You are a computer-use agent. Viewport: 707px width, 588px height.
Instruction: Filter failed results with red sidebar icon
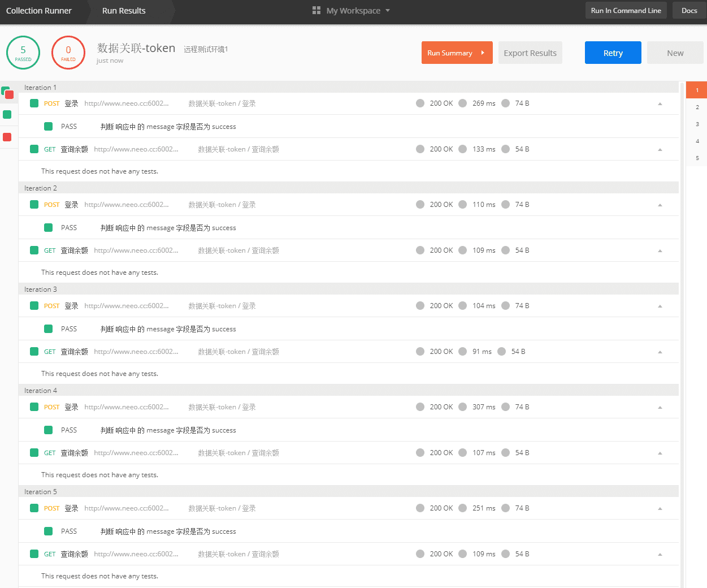pos(7,137)
